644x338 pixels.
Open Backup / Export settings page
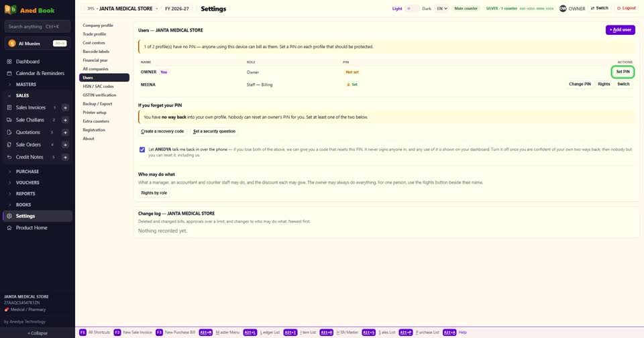coord(104,104)
